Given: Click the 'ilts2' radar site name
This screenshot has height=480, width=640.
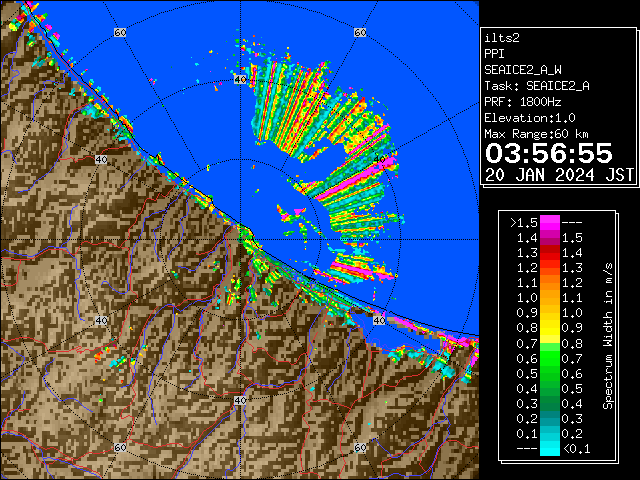Looking at the screenshot, I should (502, 38).
